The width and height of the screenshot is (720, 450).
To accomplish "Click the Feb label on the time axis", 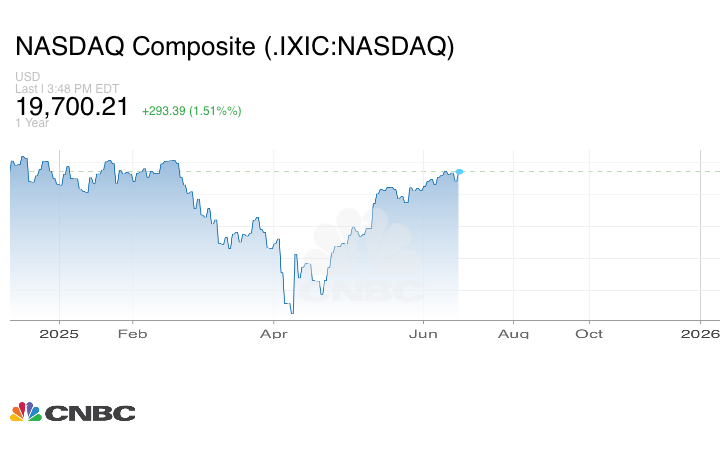I will [133, 334].
